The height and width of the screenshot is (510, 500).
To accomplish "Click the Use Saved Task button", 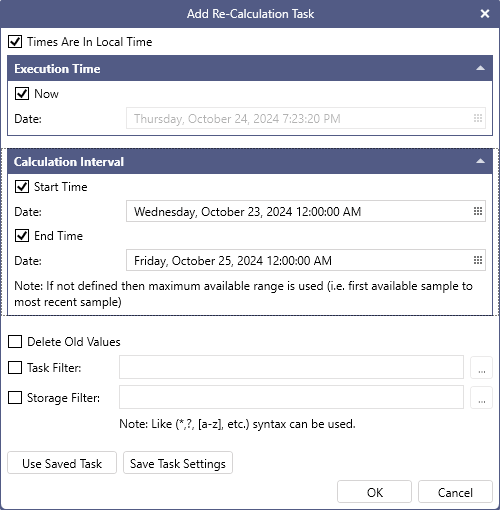I will 62,463.
